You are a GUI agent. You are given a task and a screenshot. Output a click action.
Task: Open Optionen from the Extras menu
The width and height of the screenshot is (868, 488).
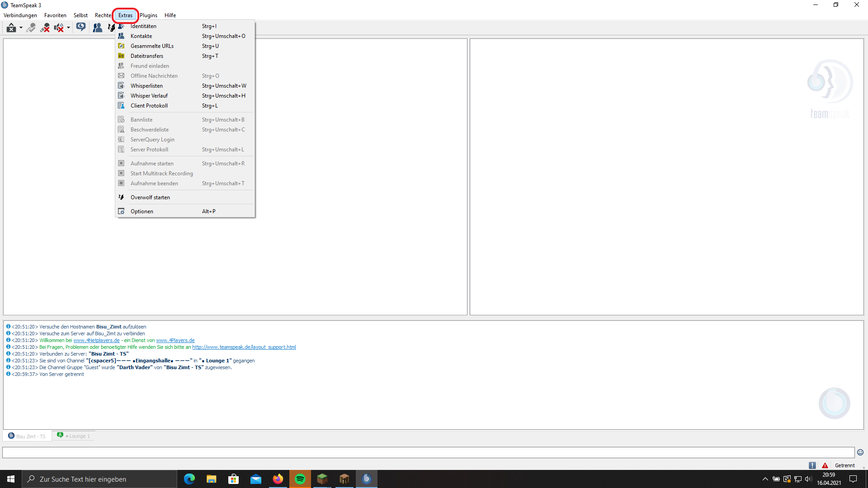click(x=185, y=211)
